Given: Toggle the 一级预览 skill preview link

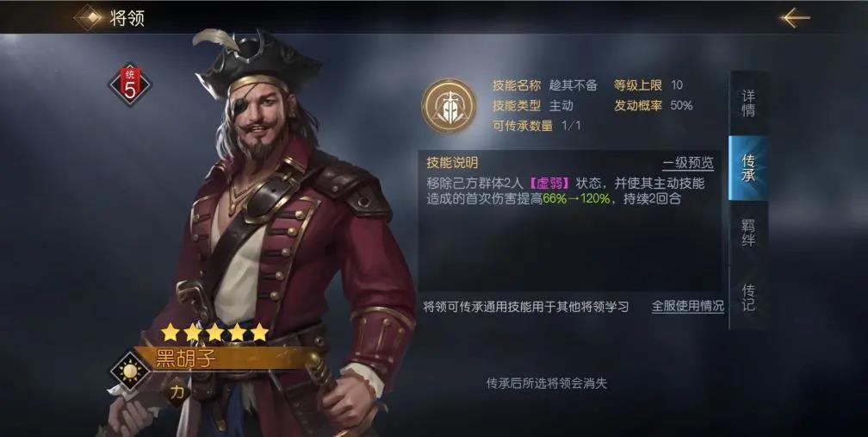Looking at the screenshot, I should (x=688, y=163).
